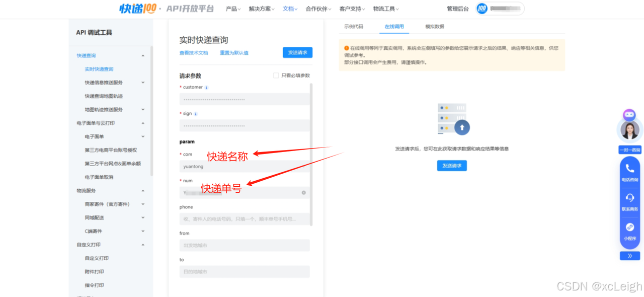The image size is (644, 297).
Task: Click into the num input field
Action: (245, 193)
